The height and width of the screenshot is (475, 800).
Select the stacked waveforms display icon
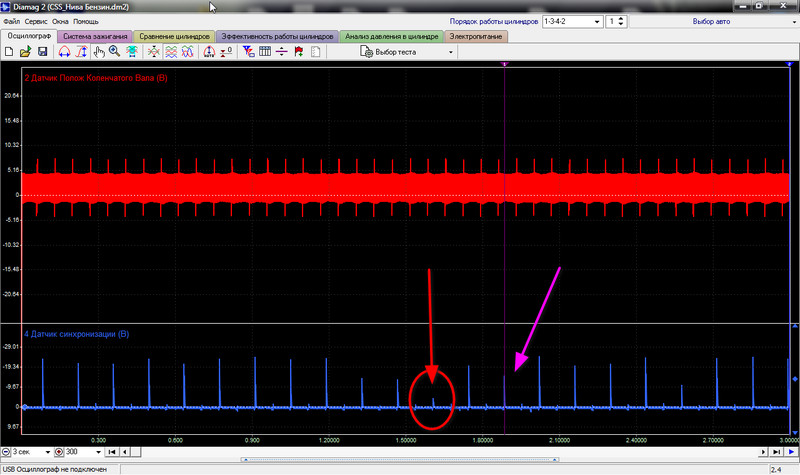coord(171,52)
